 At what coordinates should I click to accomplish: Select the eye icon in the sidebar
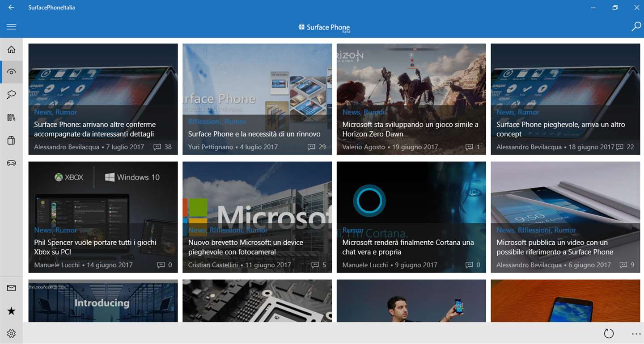click(11, 72)
